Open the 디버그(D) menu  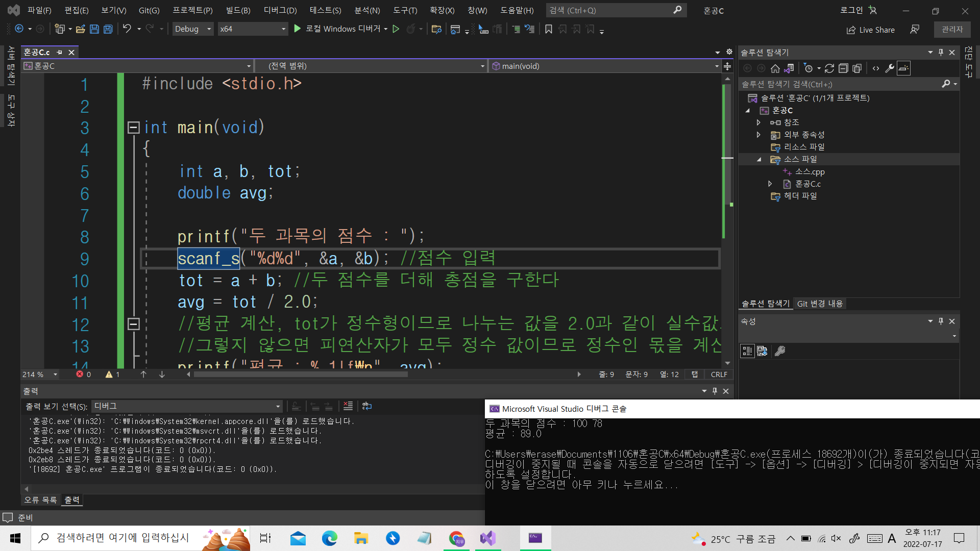280,10
